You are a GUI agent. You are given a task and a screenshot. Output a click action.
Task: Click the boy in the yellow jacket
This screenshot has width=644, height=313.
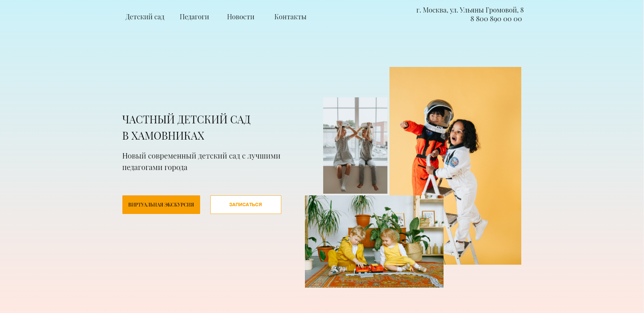tap(348, 250)
